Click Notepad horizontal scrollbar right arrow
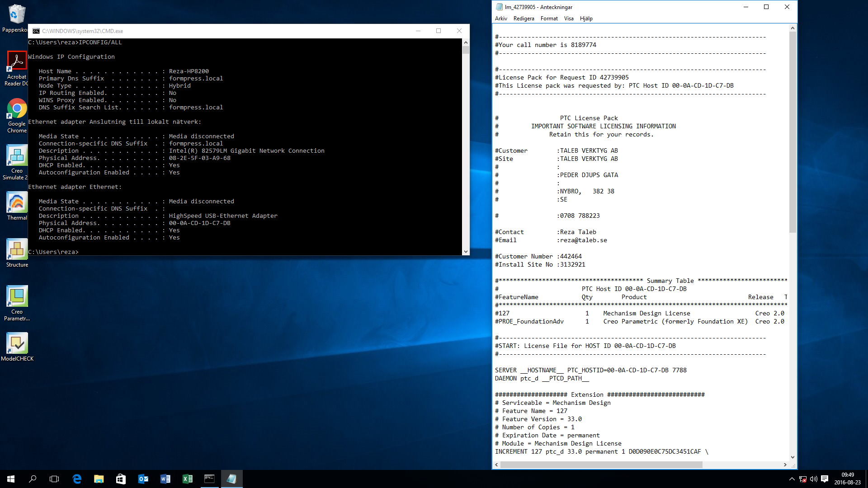The width and height of the screenshot is (868, 488). pos(785,465)
